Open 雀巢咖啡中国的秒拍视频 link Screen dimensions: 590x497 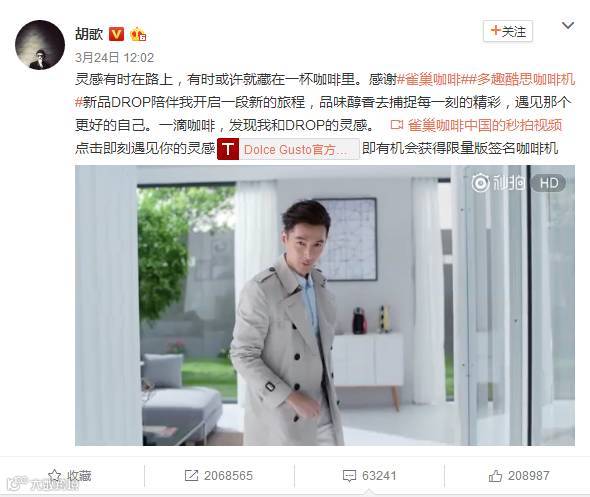point(485,125)
